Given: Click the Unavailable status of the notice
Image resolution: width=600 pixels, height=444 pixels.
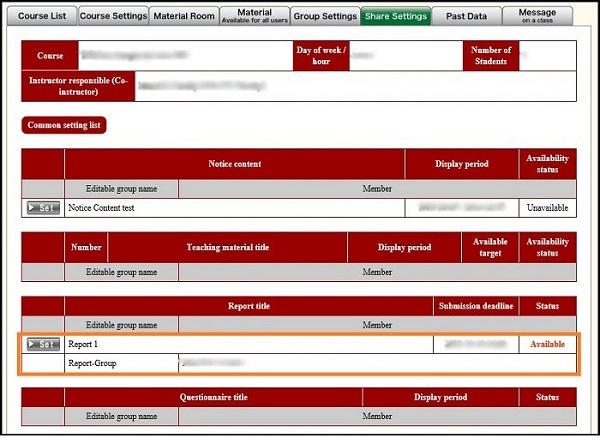Looking at the screenshot, I should tap(547, 208).
